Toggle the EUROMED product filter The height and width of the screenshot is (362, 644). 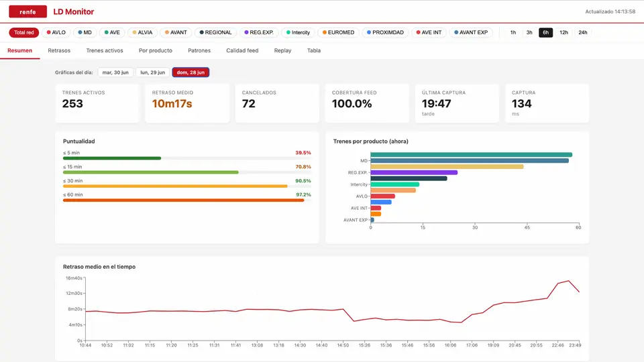coord(338,32)
